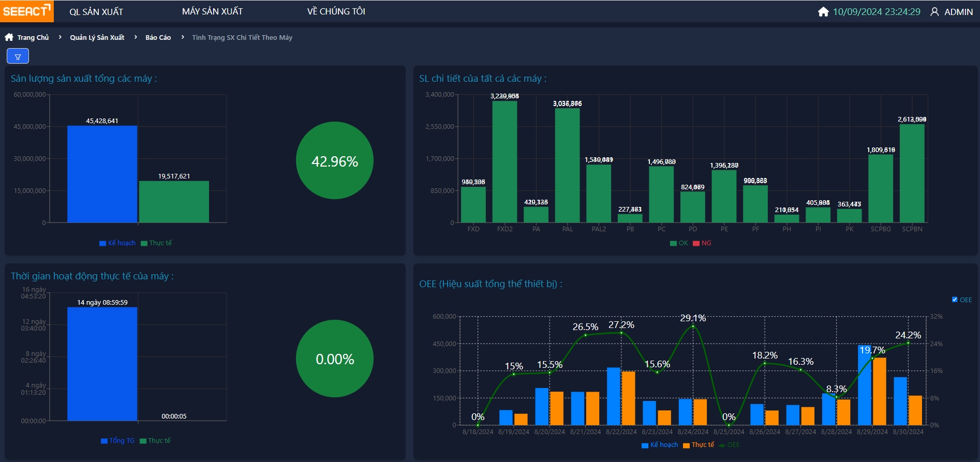Screen dimensions: 980x462
Task: Toggle Thực tế legend in production chart
Action: tap(156, 243)
